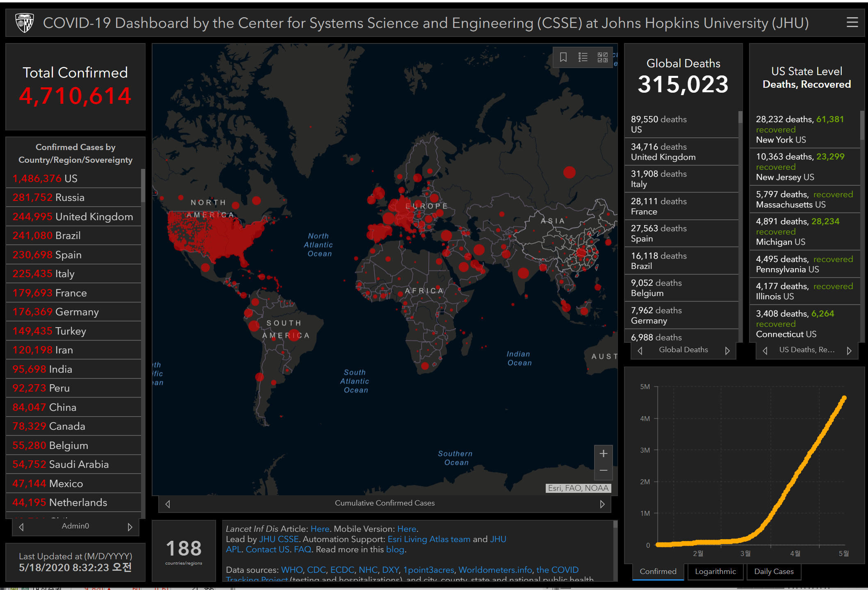Select the Confirmed chart tab
The width and height of the screenshot is (868, 590).
pyautogui.click(x=658, y=572)
